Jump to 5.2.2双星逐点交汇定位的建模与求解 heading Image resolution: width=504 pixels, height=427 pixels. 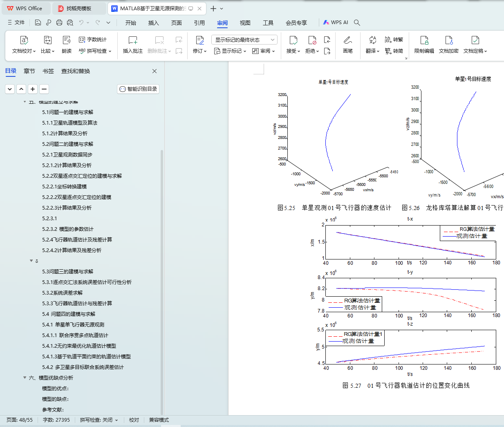tap(82, 176)
